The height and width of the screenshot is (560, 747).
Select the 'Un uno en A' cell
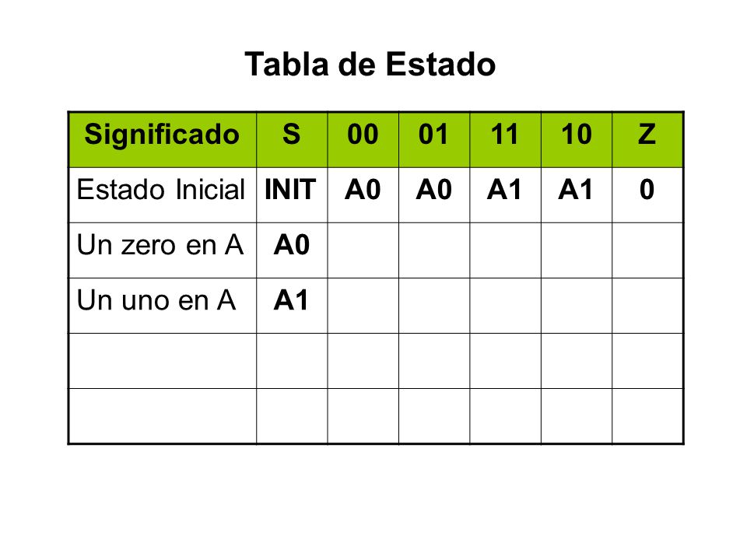pyautogui.click(x=163, y=306)
